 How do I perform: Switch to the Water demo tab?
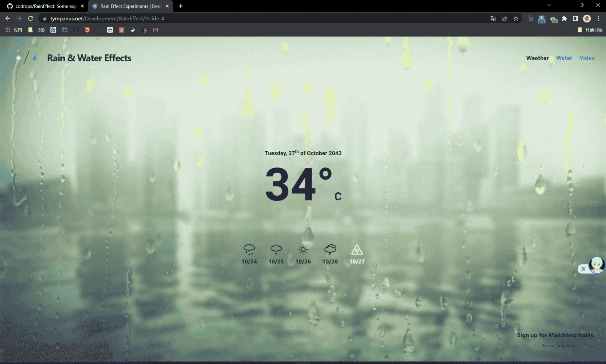[564, 58]
